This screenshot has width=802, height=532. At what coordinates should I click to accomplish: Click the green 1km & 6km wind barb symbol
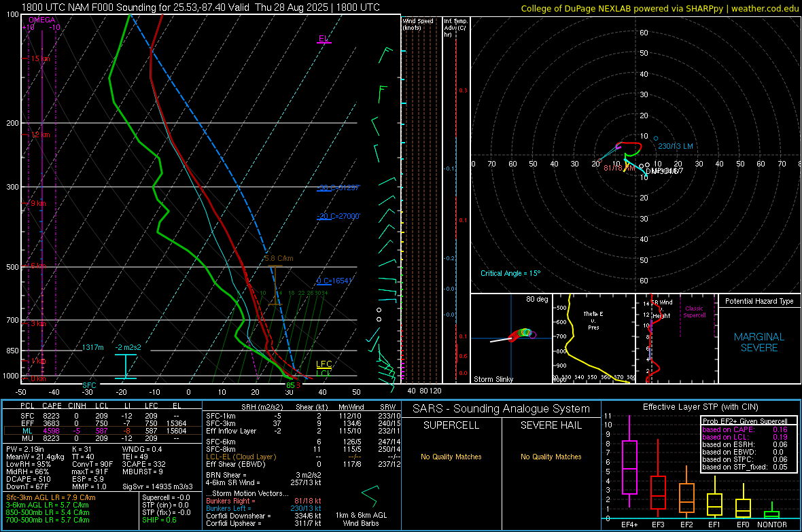click(x=369, y=496)
